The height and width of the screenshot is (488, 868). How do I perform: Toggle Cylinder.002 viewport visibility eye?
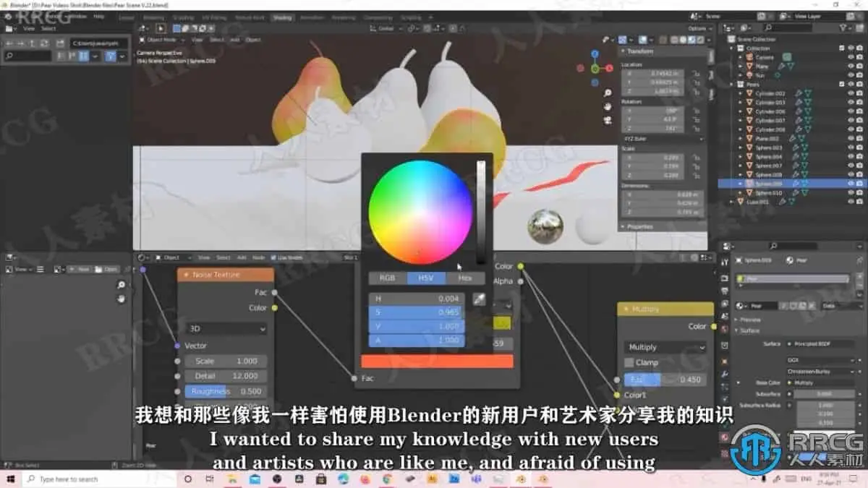point(851,93)
